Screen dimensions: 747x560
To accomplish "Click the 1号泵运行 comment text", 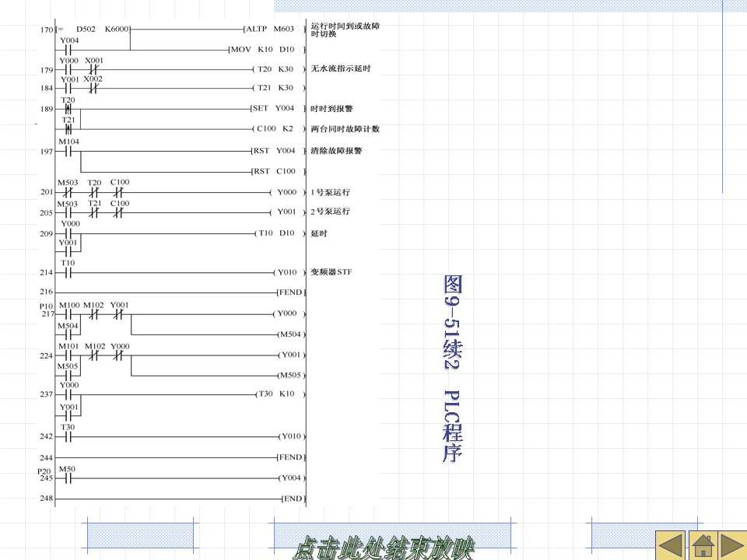I will tap(330, 192).
